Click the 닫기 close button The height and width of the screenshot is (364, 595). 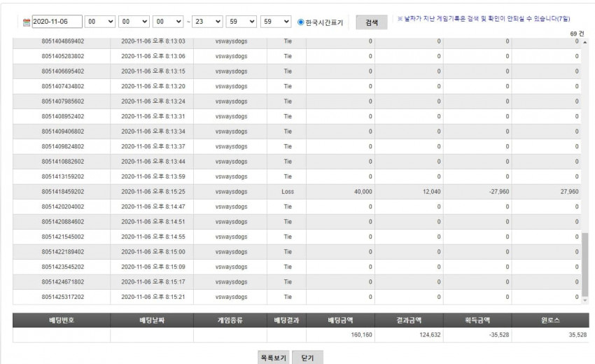pyautogui.click(x=307, y=358)
